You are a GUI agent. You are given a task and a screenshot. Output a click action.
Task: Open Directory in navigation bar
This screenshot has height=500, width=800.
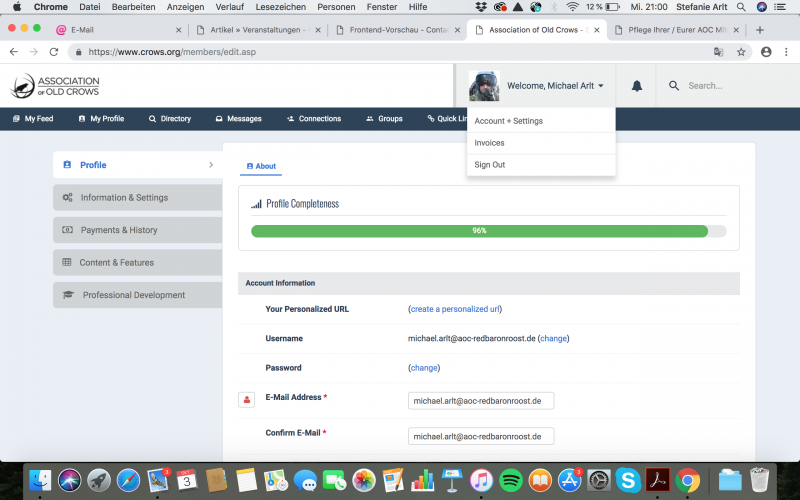[170, 118]
